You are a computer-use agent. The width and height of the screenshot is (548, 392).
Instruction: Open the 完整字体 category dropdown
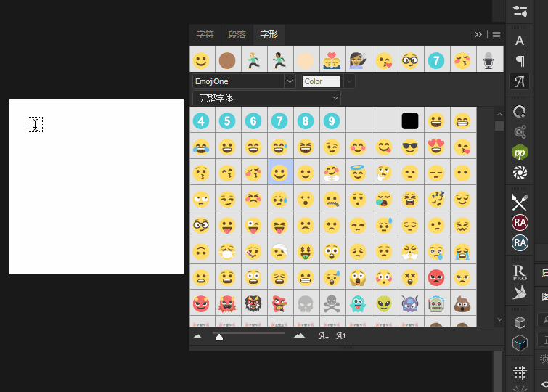coord(266,98)
